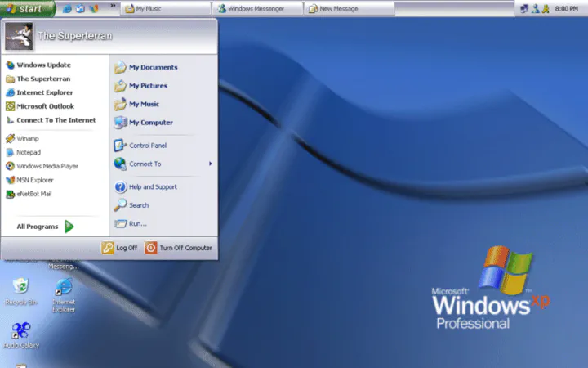Open The Superterran folder entry
588x368 pixels.
click(x=38, y=79)
